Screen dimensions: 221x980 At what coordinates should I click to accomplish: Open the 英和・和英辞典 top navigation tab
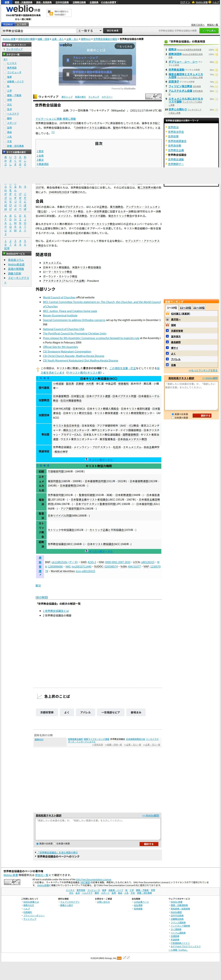tap(44, 2)
